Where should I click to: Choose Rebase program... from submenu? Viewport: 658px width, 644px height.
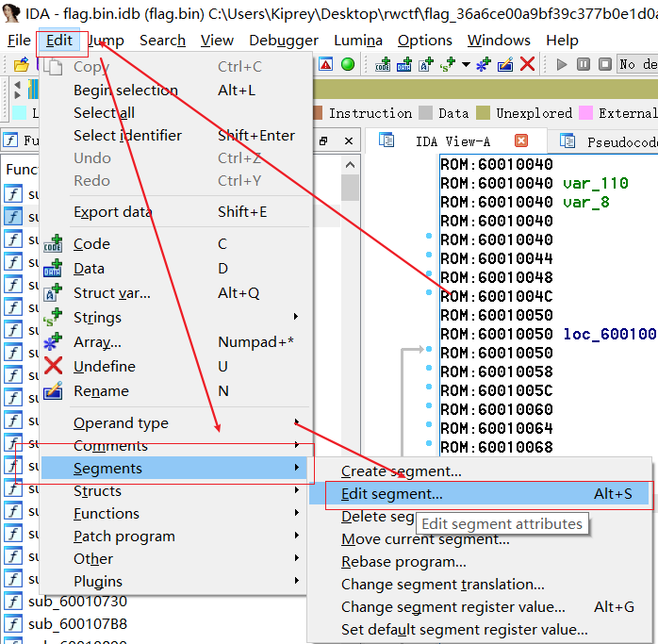coord(403,561)
